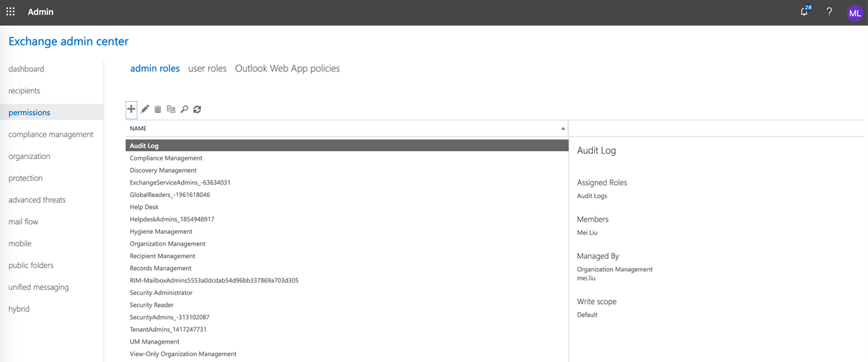868x362 pixels.
Task: Open compliance management section
Action: [51, 134]
